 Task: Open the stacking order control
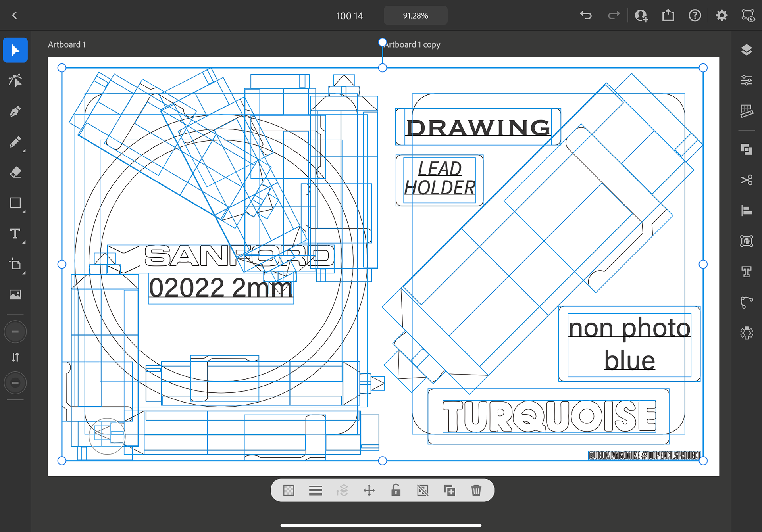click(342, 490)
